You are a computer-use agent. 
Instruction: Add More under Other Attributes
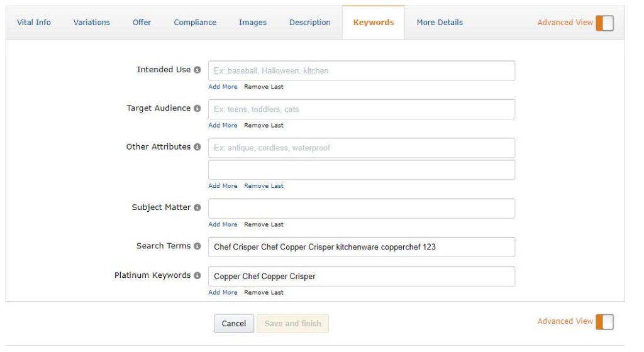pos(223,186)
